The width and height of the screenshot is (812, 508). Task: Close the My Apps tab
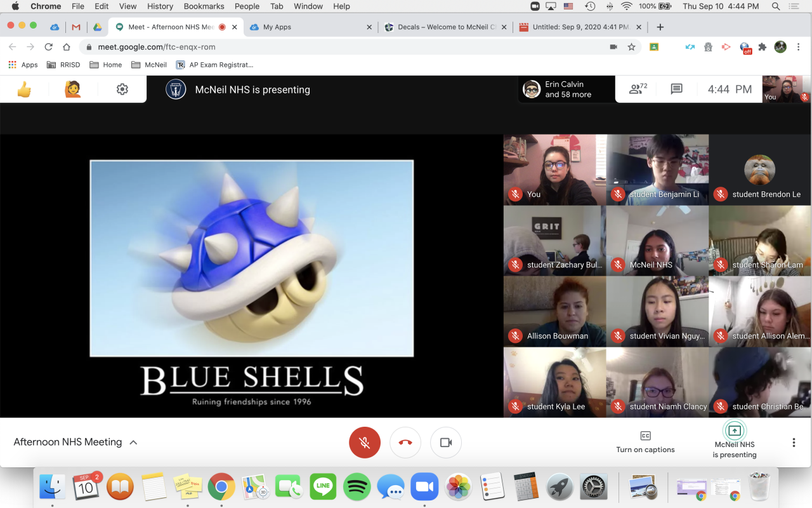pyautogui.click(x=370, y=27)
